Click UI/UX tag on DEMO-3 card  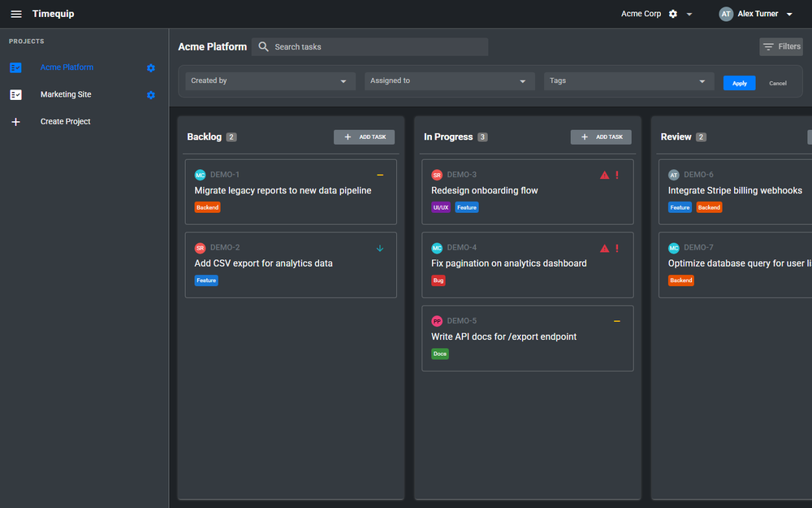pos(441,207)
